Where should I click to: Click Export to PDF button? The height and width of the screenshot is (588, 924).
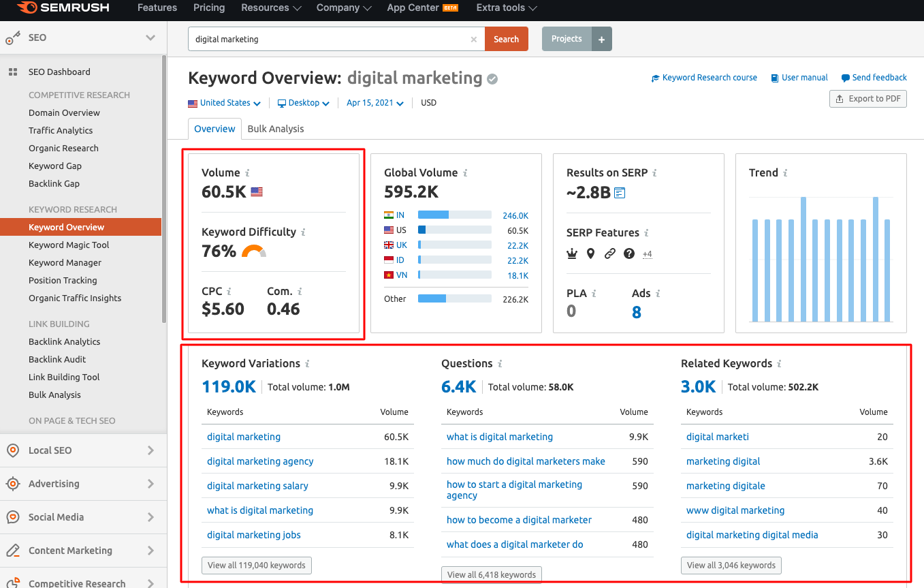coord(867,99)
